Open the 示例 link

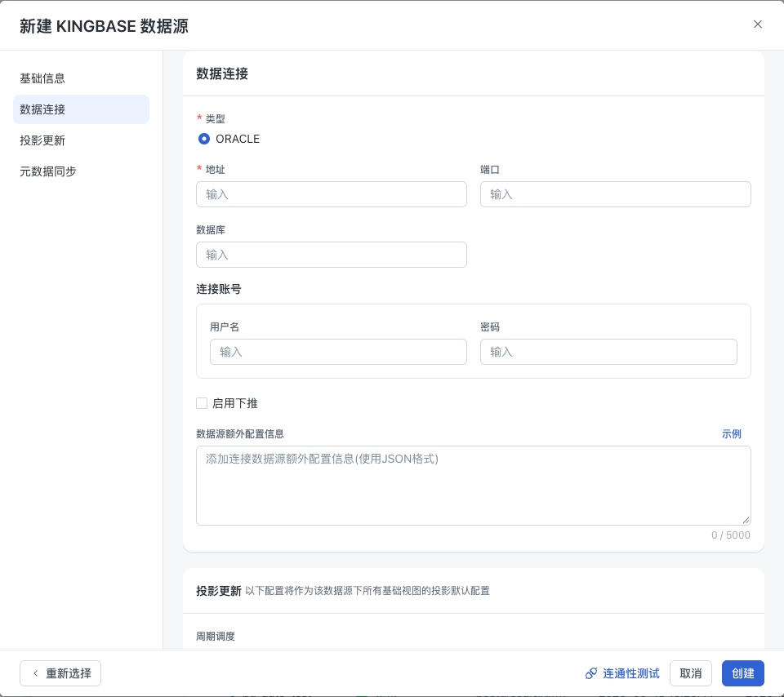731,433
